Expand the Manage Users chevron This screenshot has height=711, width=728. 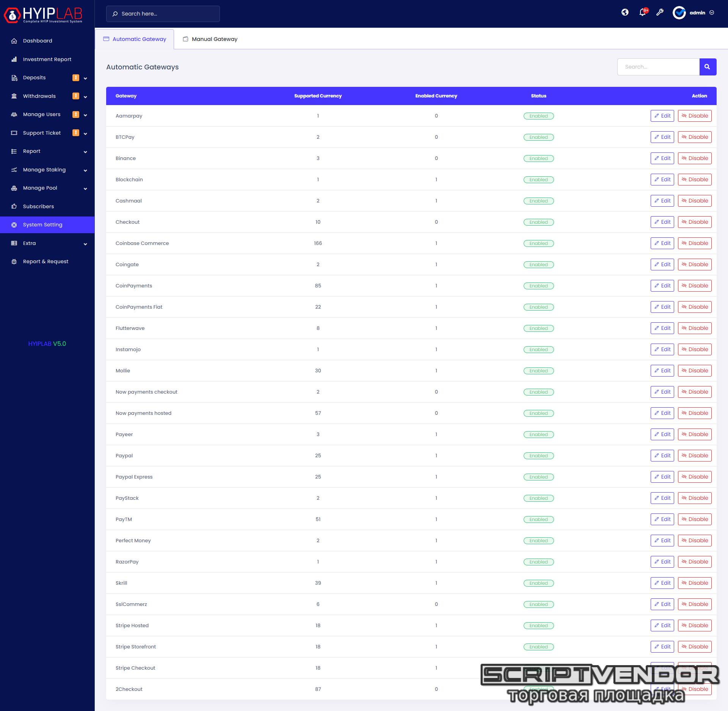85,115
